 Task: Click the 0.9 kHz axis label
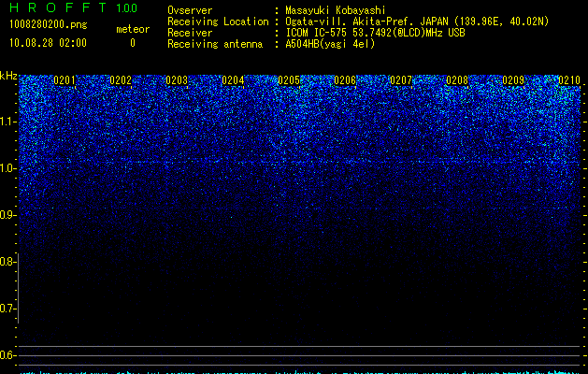point(7,215)
